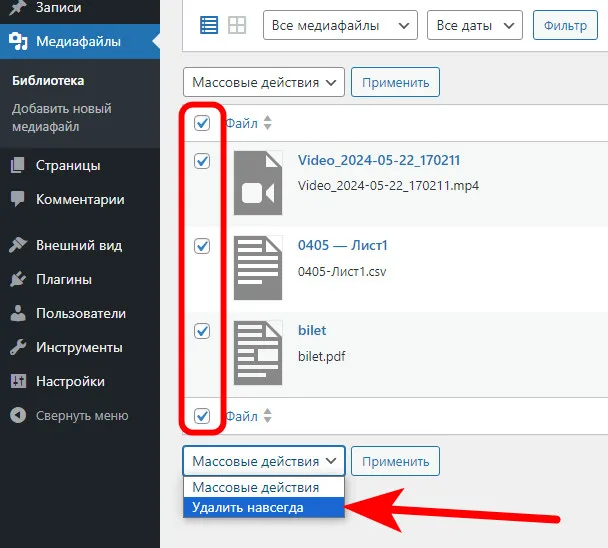Click the Свернуть меню collapse arrow icon
This screenshot has width=608, height=548.
18,415
